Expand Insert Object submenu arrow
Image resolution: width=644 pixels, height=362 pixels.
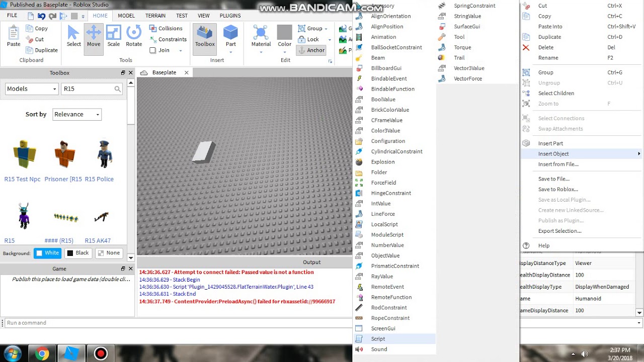tap(639, 154)
